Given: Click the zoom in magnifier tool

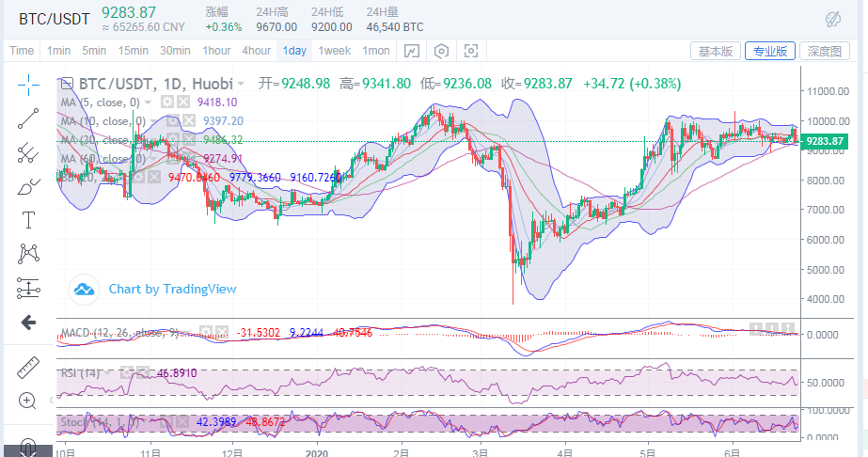Looking at the screenshot, I should [28, 402].
